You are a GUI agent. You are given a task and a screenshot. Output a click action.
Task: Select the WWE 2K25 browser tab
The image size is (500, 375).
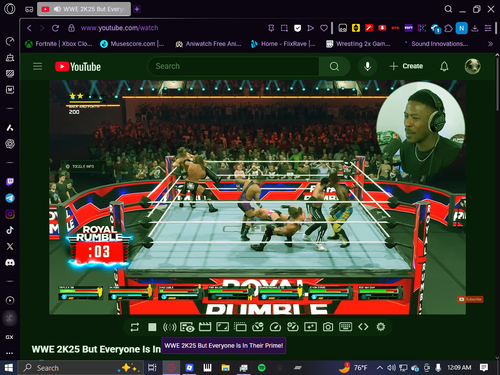[x=84, y=9]
